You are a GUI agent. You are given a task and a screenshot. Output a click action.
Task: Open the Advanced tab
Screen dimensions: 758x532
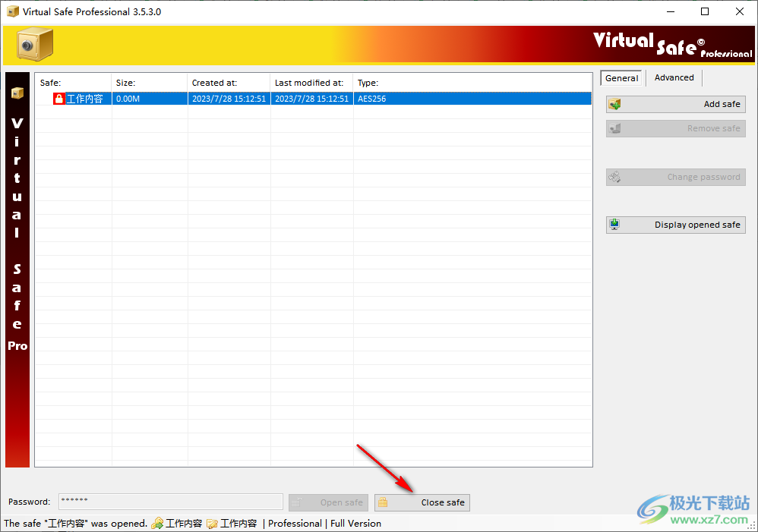click(674, 78)
